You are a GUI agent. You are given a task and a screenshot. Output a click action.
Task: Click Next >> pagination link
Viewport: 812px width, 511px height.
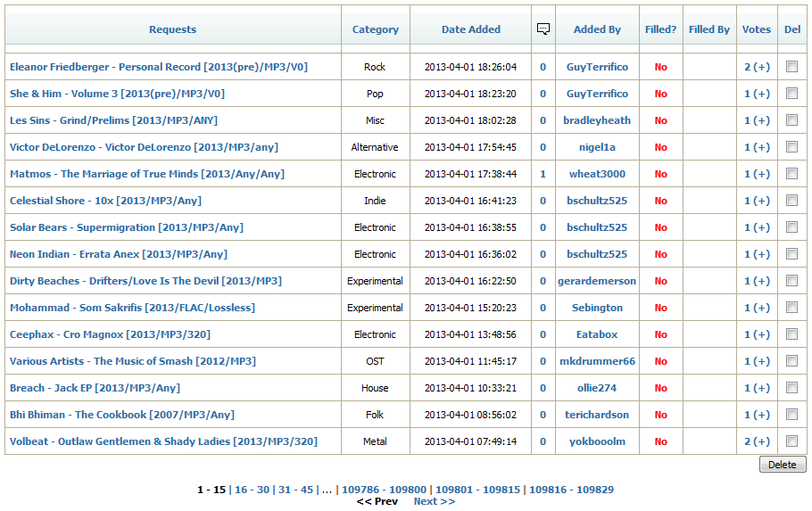pyautogui.click(x=435, y=501)
